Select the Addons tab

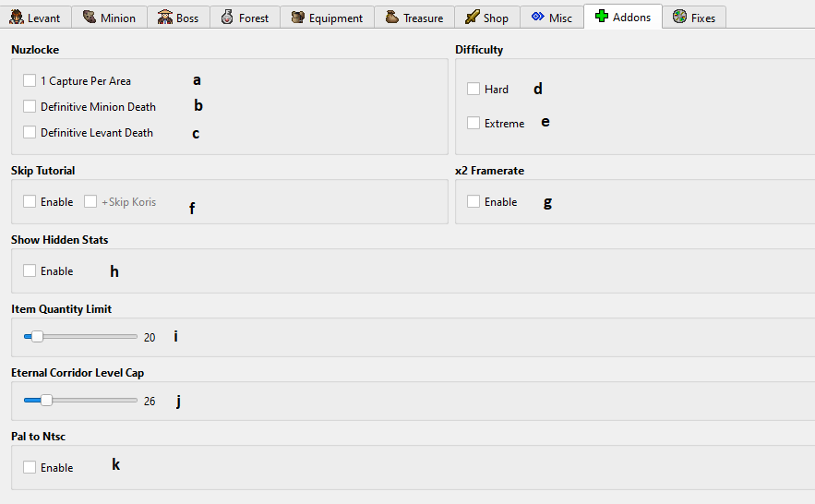623,18
